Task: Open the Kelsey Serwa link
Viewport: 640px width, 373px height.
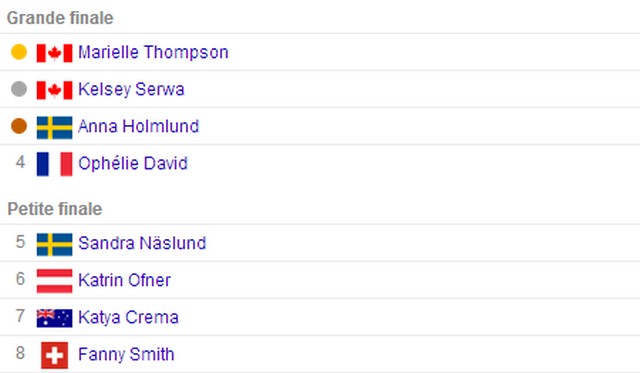Action: point(131,89)
